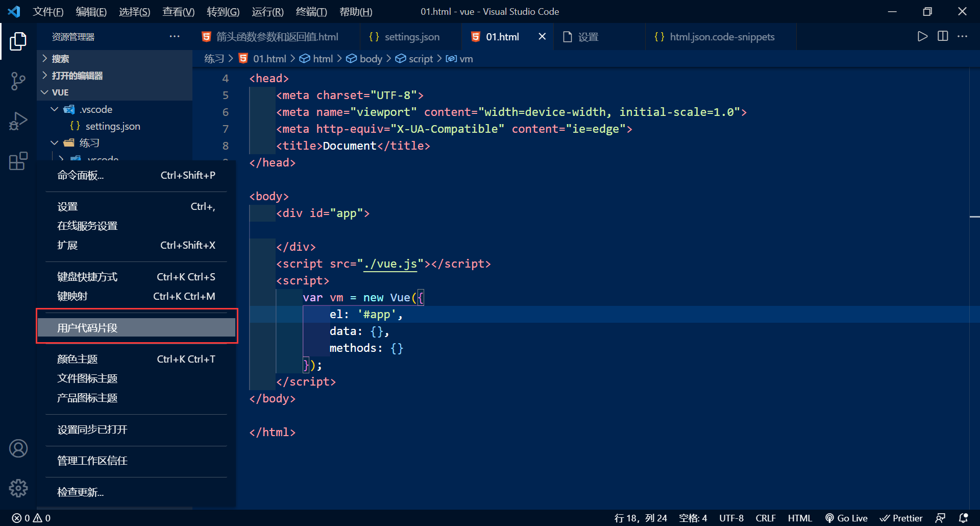This screenshot has height=526, width=980.
Task: Open the Source Control view
Action: coord(18,81)
